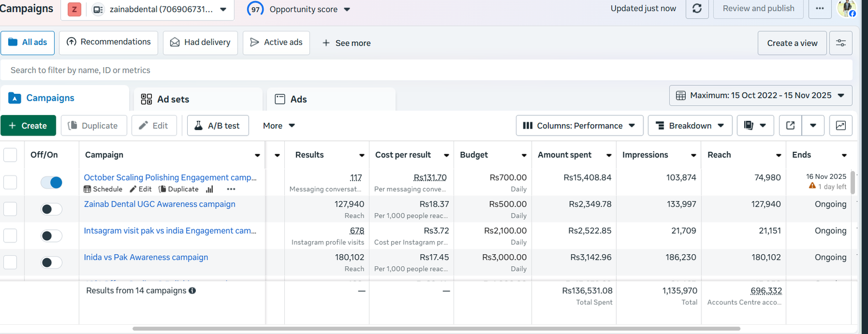Screen dimensions: 868x334
Task: Click the refresh data icon
Action: tap(697, 9)
